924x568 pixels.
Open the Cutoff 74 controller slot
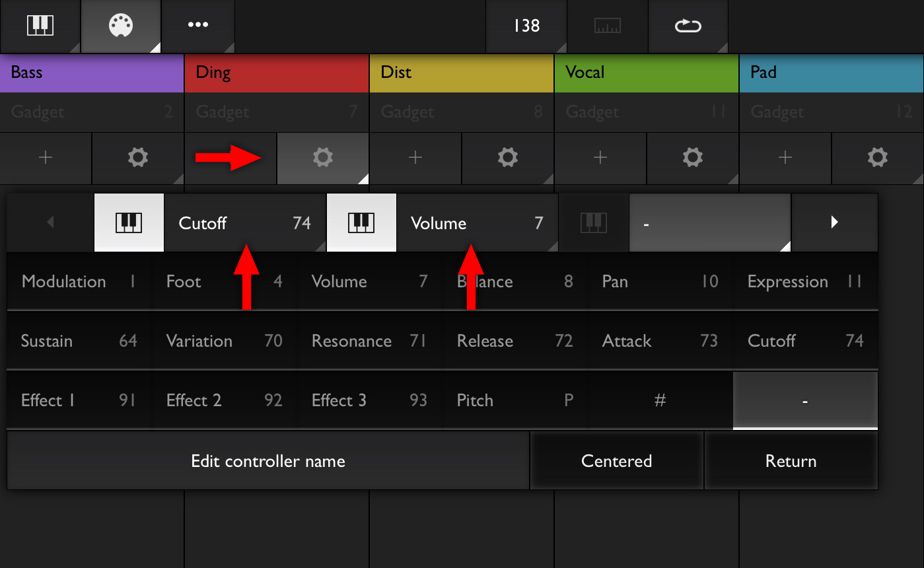click(x=244, y=223)
